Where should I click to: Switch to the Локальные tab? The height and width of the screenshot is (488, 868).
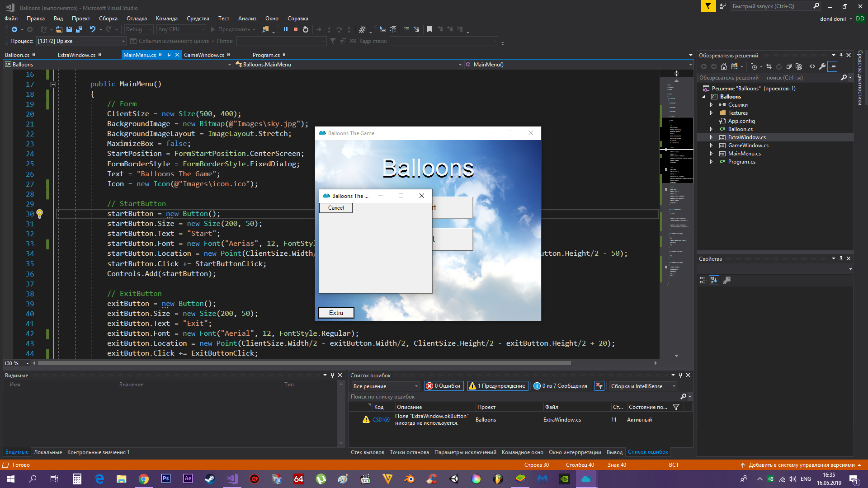click(48, 452)
